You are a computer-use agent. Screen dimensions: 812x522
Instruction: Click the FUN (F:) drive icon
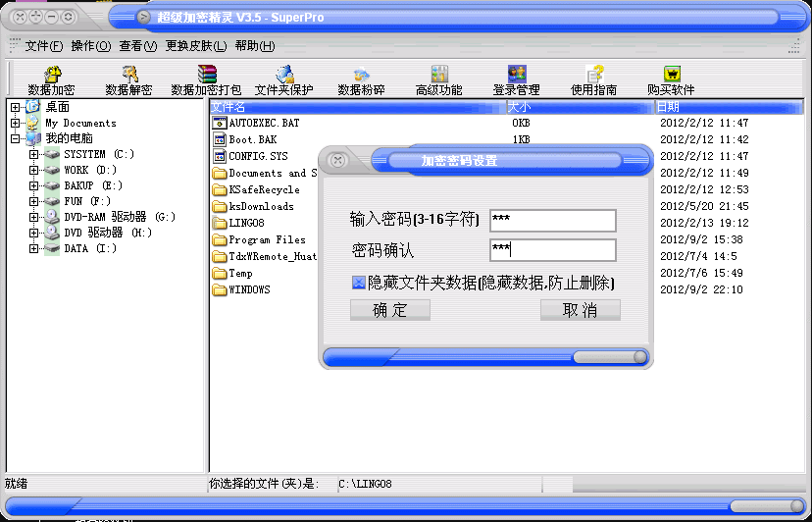click(52, 201)
